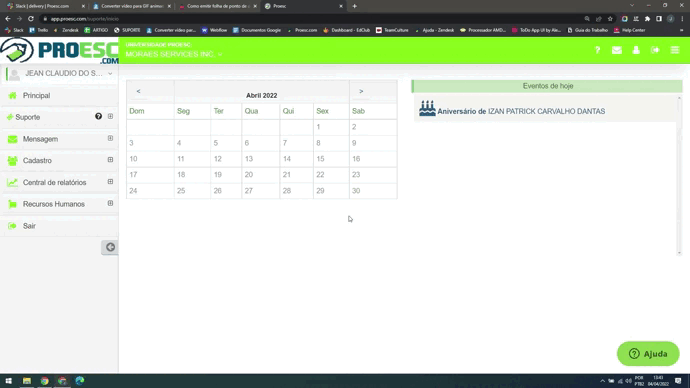Screen dimensions: 690x388
Task: Expand the Suporte submenu
Action: coord(110,117)
